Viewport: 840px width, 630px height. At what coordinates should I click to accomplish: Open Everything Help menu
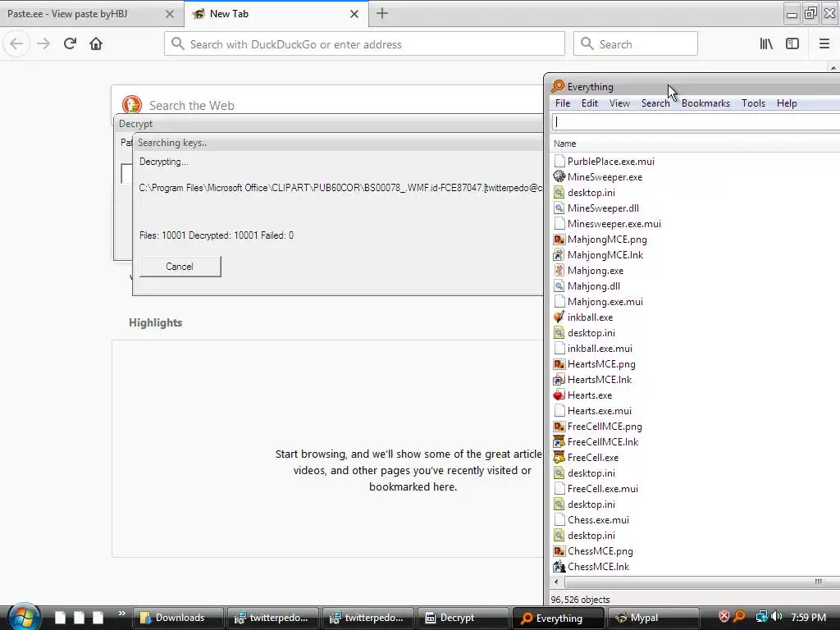pyautogui.click(x=787, y=103)
